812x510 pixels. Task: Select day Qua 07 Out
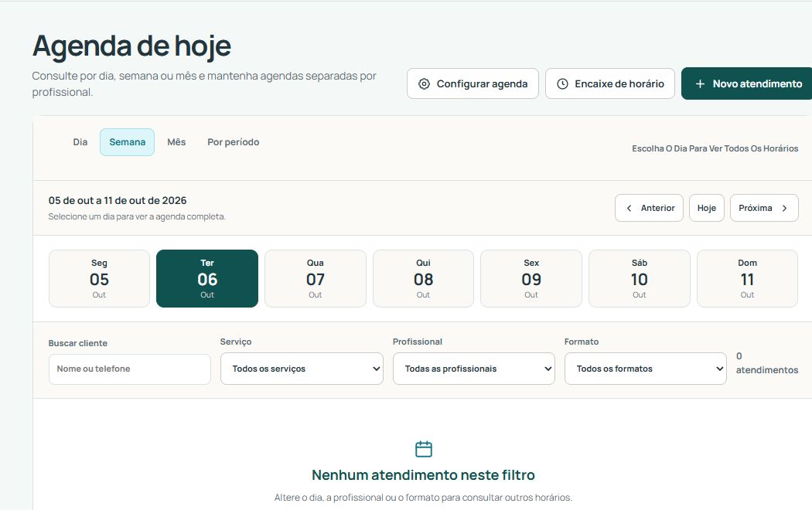point(316,279)
